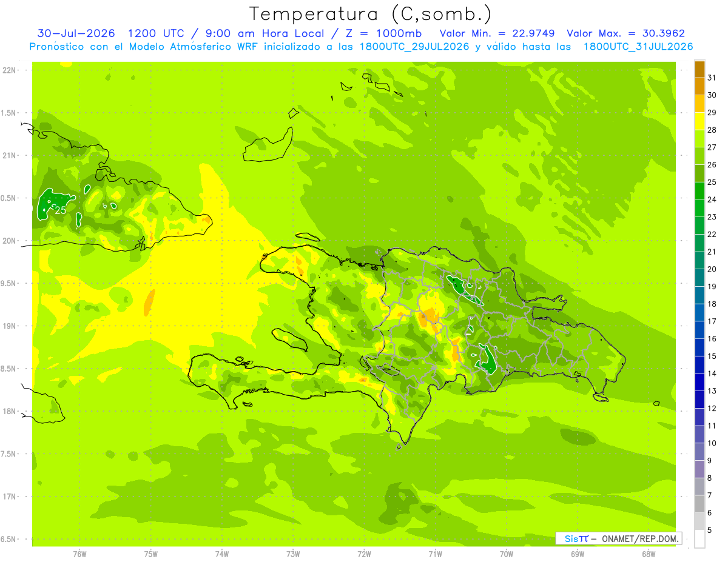Click the '11' color scale label
The height and width of the screenshot is (562, 728).
pos(712,426)
